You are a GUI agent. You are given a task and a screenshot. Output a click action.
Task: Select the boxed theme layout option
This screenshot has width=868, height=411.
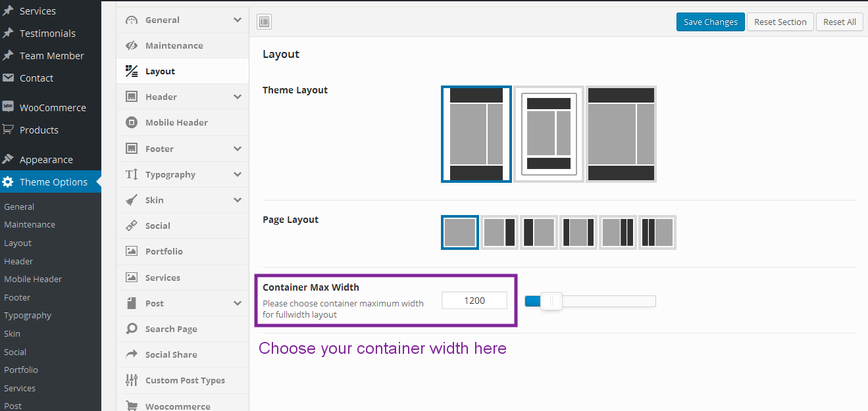549,134
